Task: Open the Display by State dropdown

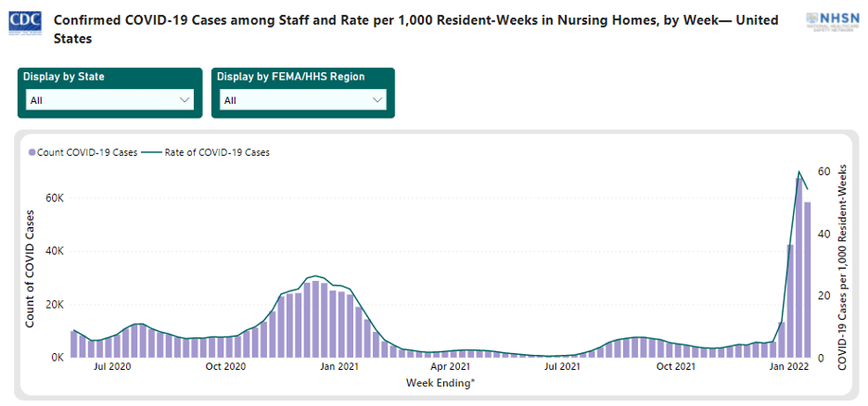Action: 110,100
